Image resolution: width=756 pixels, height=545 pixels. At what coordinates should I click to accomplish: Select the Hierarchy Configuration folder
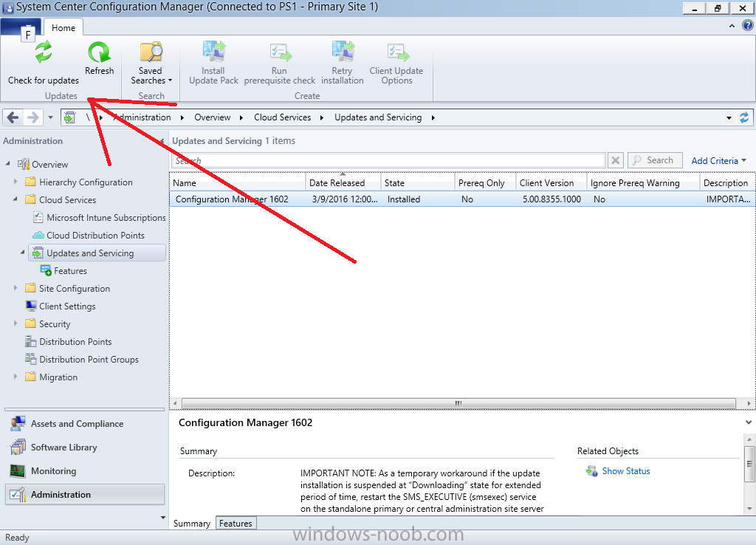86,182
